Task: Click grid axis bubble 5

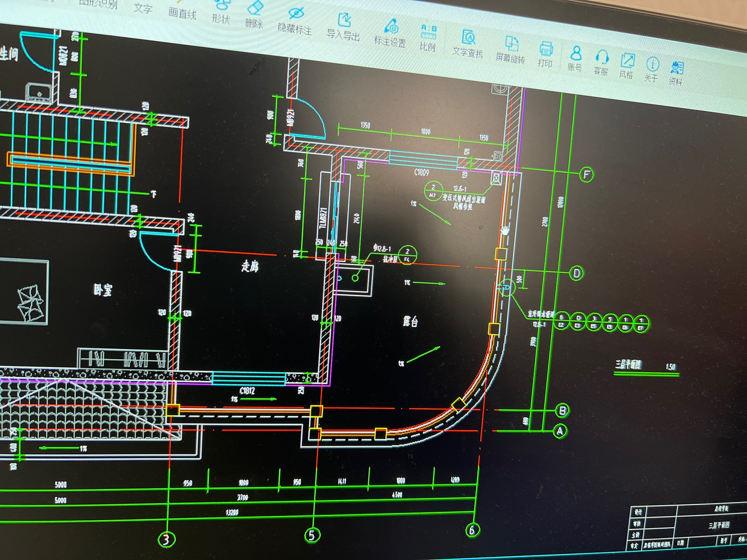Action: (x=312, y=535)
